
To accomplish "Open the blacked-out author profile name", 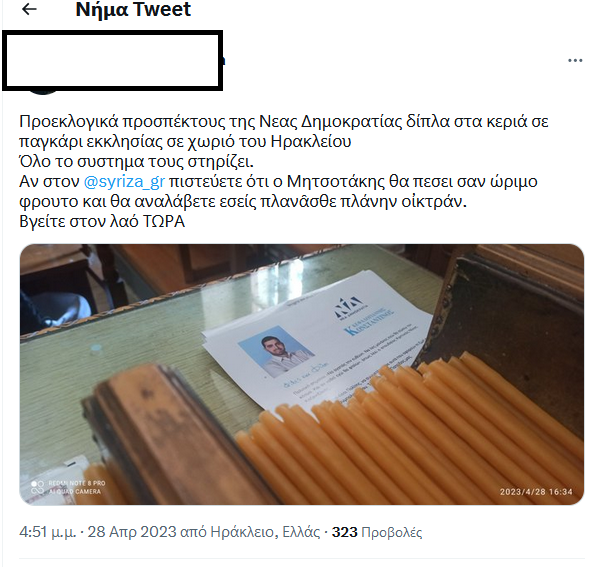I will point(112,61).
